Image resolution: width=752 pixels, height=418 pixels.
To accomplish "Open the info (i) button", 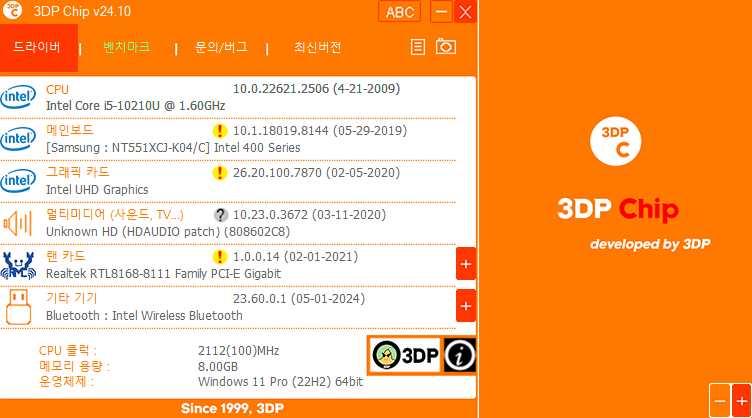I will tap(459, 355).
